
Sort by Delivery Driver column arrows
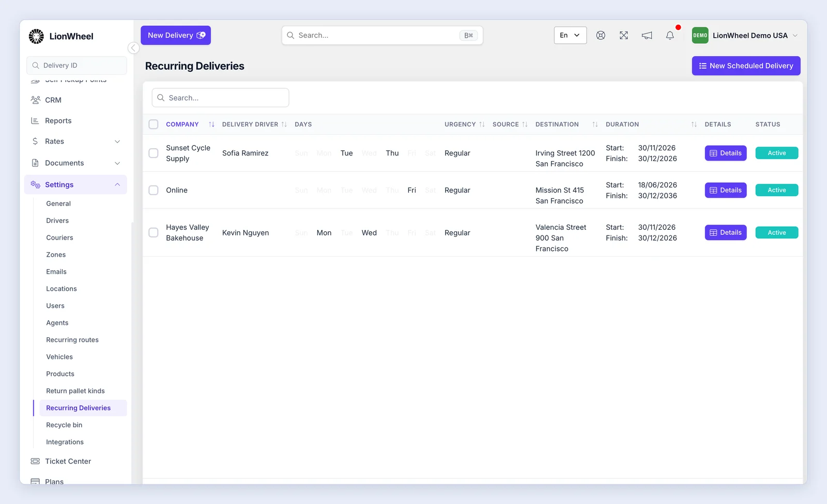[284, 124]
